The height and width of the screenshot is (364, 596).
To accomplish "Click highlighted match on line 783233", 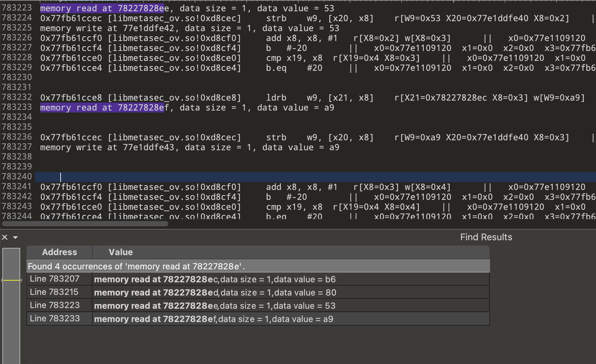I will (x=102, y=108).
